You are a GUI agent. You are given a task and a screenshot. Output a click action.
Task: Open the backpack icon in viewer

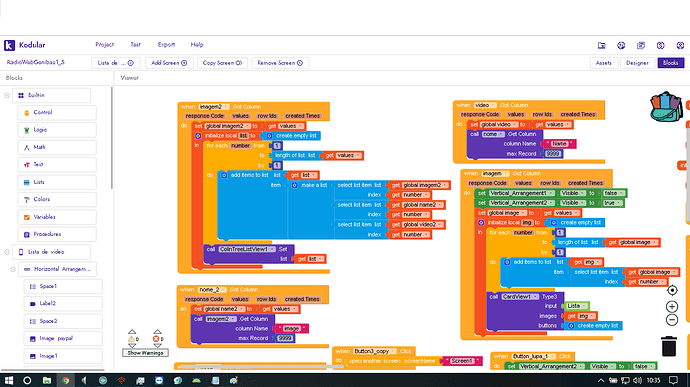(x=666, y=107)
